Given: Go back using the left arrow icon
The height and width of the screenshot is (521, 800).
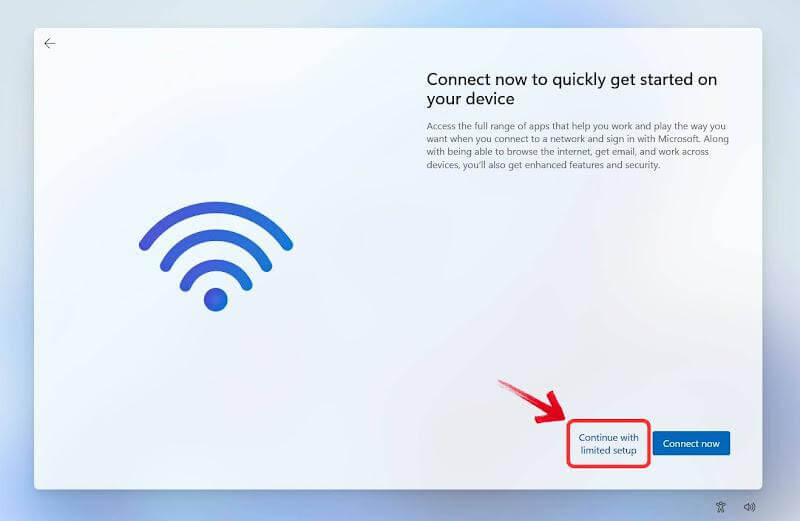Looking at the screenshot, I should point(49,43).
